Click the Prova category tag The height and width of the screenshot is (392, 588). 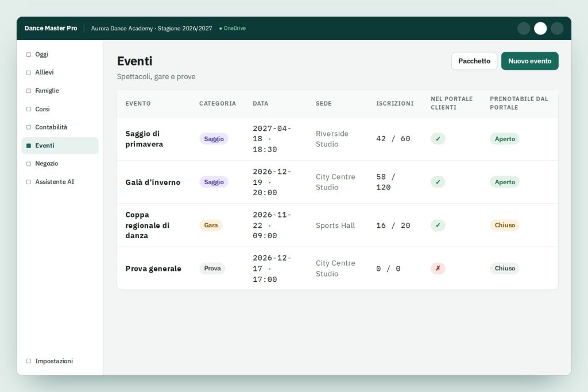(x=212, y=269)
